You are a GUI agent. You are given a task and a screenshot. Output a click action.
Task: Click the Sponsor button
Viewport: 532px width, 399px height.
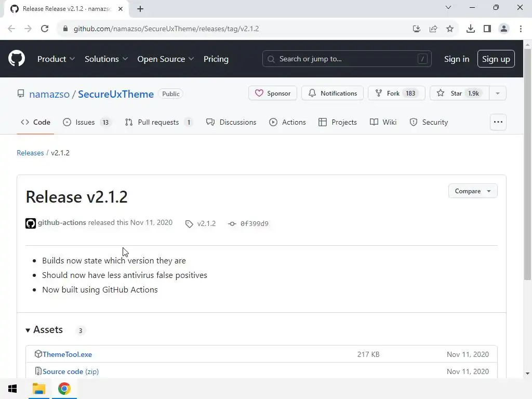[x=273, y=94]
